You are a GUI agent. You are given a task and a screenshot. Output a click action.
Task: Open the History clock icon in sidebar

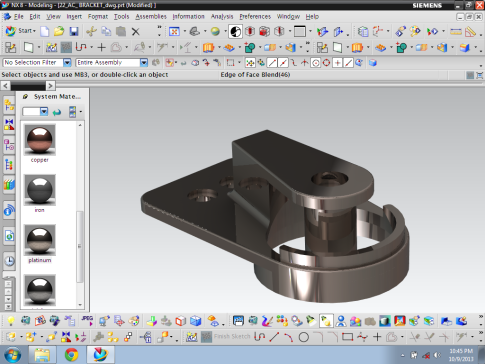click(9, 261)
